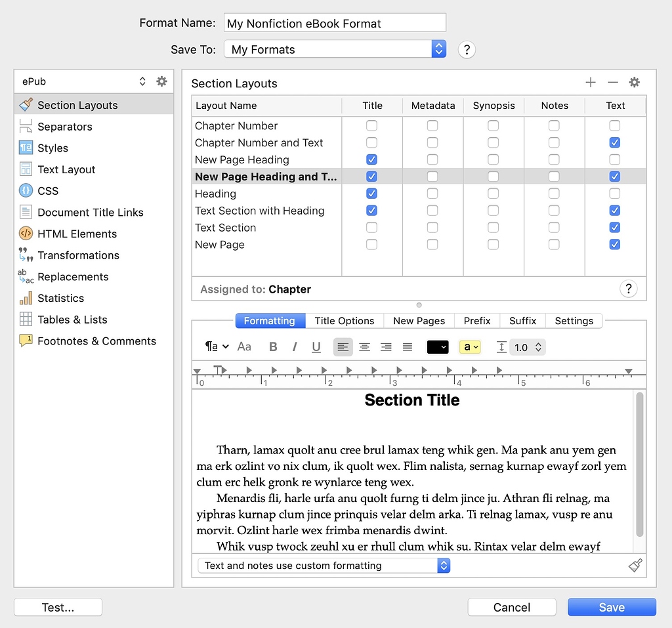Open the Section Layouts gear menu
The width and height of the screenshot is (672, 628).
click(x=634, y=82)
